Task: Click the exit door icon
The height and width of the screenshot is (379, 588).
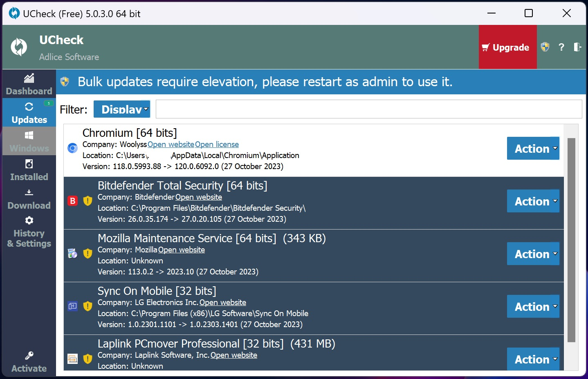Action: 577,47
